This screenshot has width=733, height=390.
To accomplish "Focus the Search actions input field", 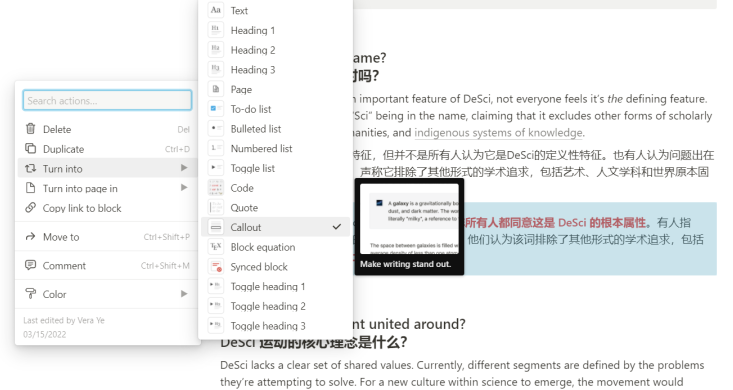I will click(107, 101).
